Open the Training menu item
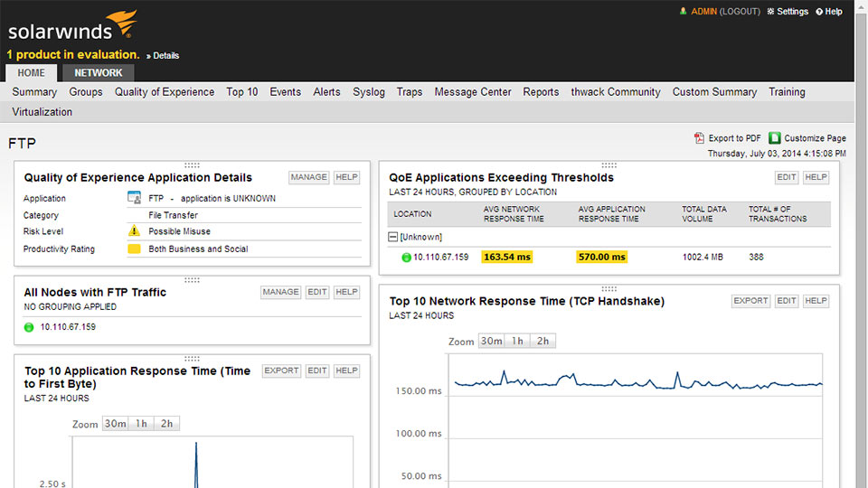The width and height of the screenshot is (868, 488). coord(787,92)
